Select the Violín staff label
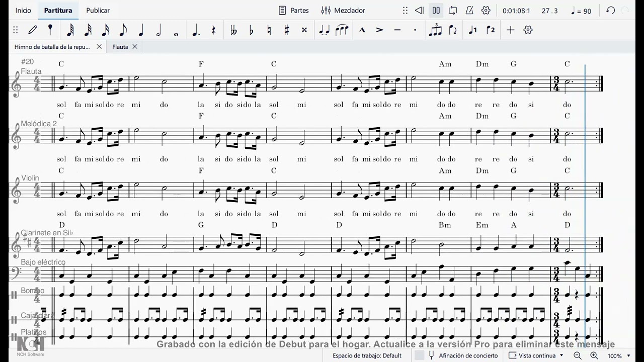 pos(30,178)
